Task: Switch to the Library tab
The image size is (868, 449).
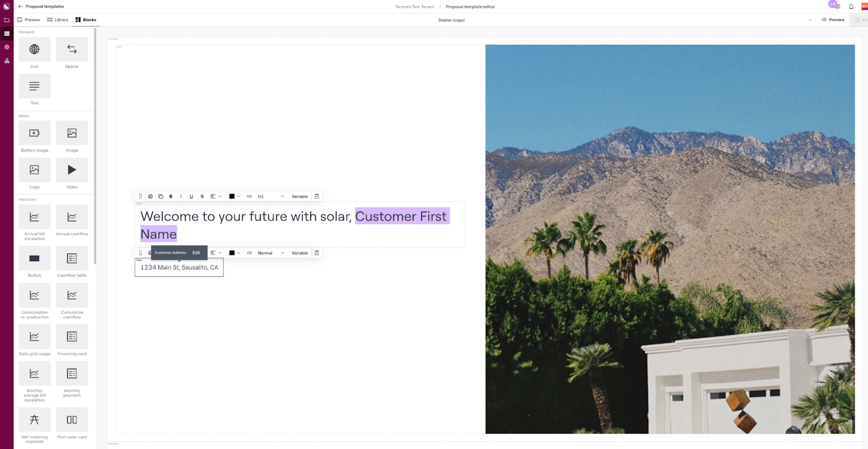Action: (58, 20)
